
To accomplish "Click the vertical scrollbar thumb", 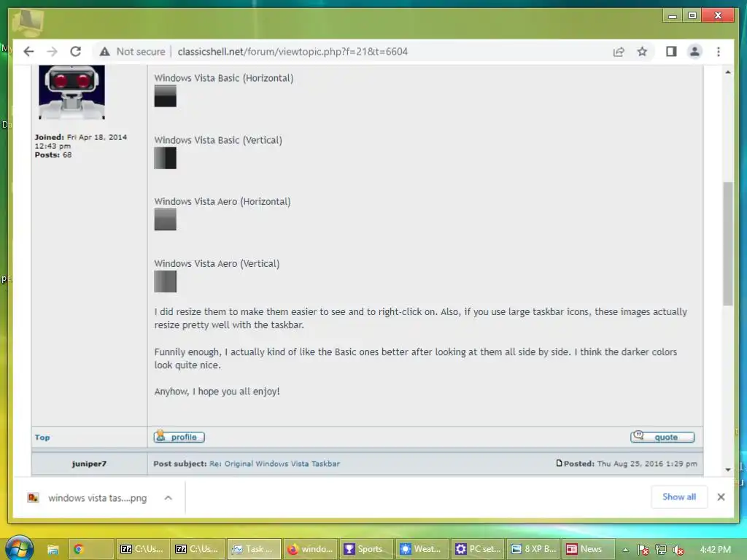I will click(x=727, y=244).
